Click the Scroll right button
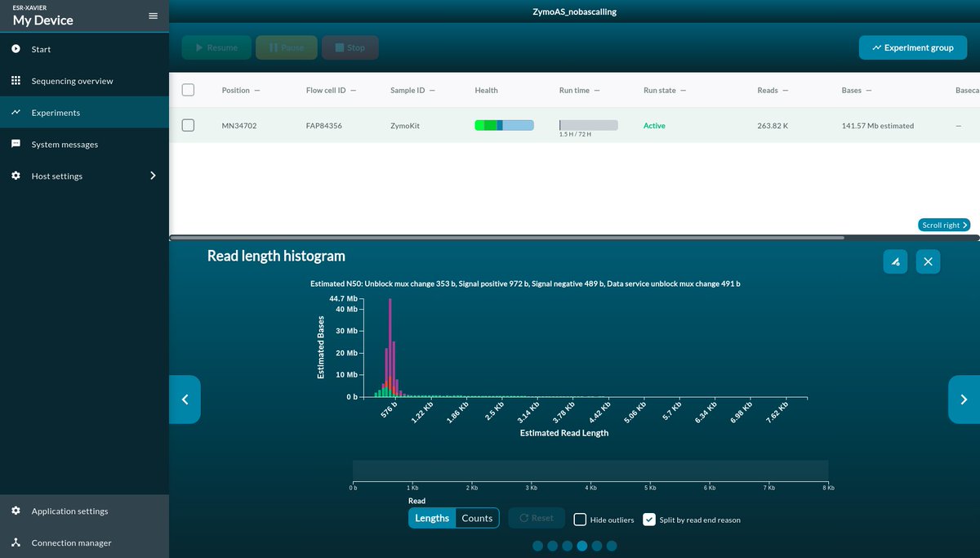Screen dimensions: 980x558 (x=944, y=225)
